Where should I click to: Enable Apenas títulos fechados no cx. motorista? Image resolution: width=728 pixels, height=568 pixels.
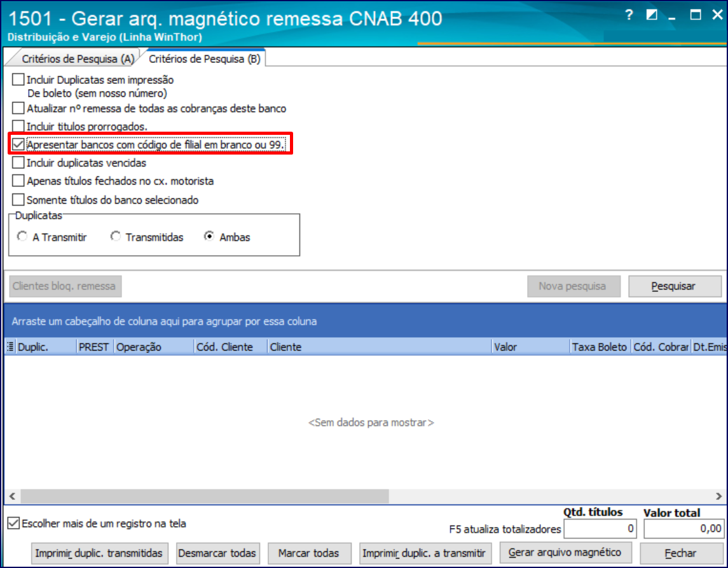coord(18,181)
